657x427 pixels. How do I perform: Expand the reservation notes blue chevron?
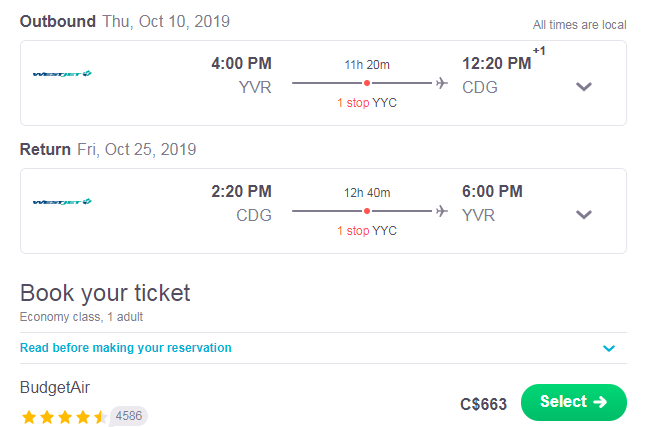click(609, 348)
